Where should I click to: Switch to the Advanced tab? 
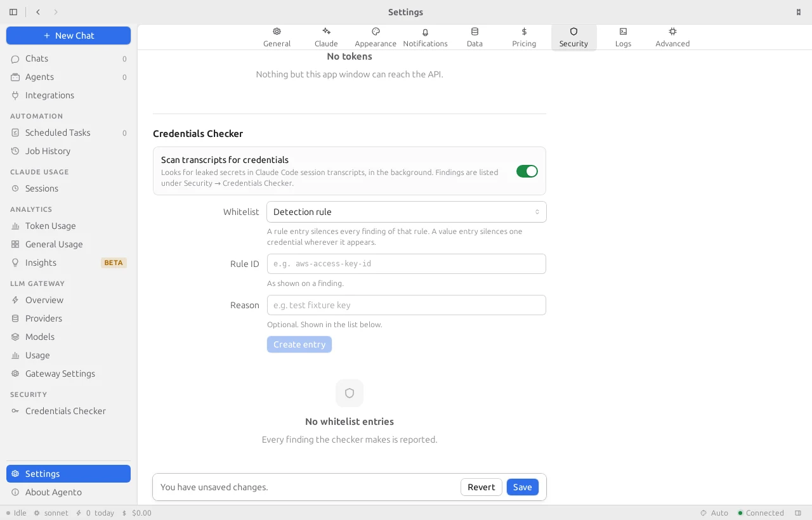click(x=672, y=37)
